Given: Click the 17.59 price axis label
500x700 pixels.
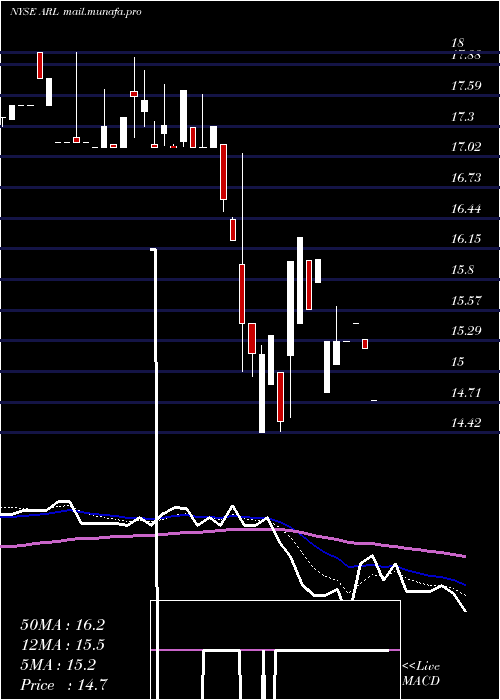Looking at the screenshot, I should (x=466, y=86).
